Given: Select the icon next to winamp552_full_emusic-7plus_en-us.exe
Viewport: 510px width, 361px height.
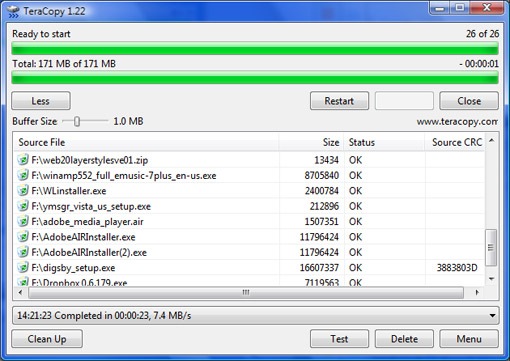Looking at the screenshot, I should tap(23, 175).
